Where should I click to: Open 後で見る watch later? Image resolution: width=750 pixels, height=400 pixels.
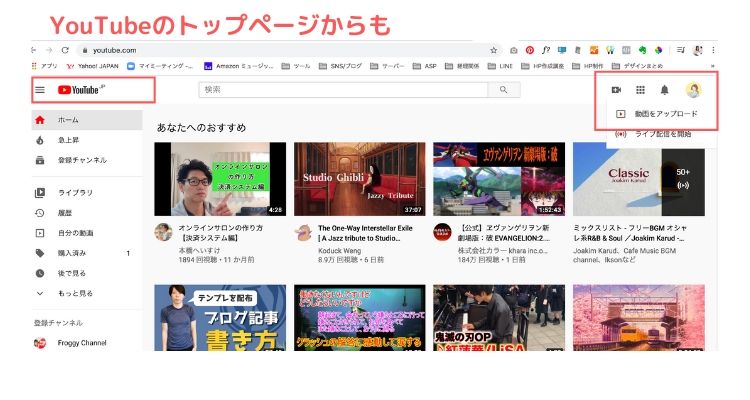87,273
